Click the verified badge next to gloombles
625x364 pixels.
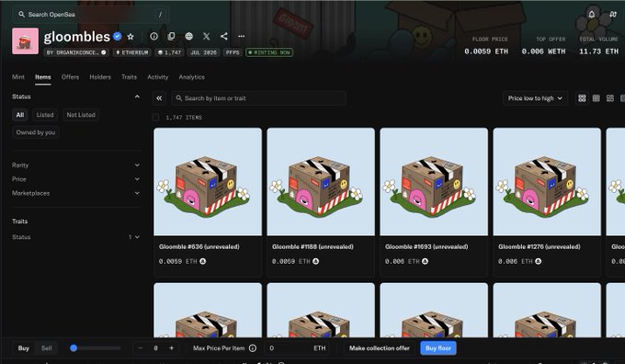[118, 36]
